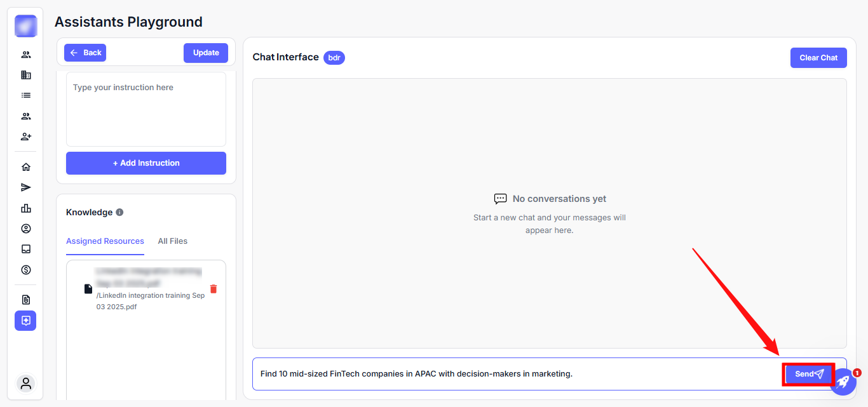The height and width of the screenshot is (407, 868).
Task: Switch to the All Files tab
Action: (x=172, y=241)
